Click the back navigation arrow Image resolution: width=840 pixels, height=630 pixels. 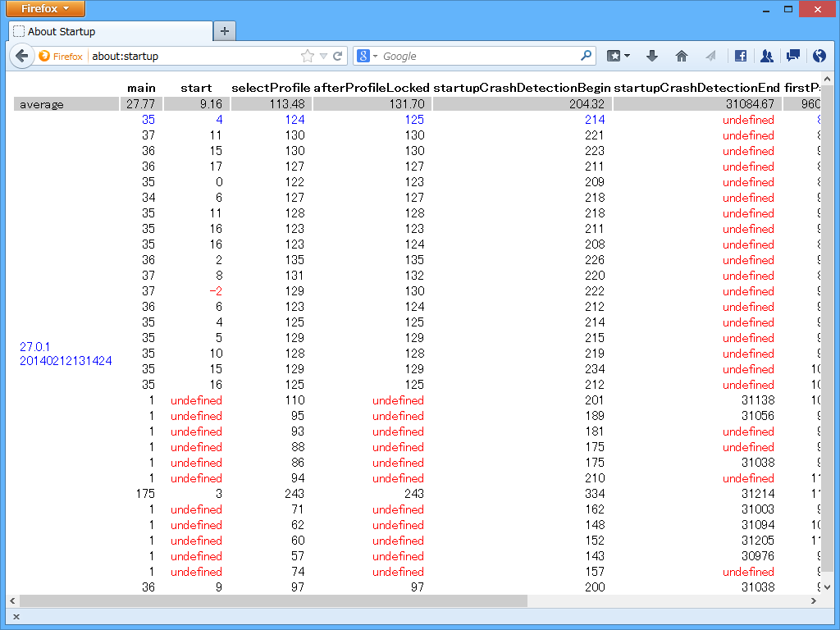point(22,56)
